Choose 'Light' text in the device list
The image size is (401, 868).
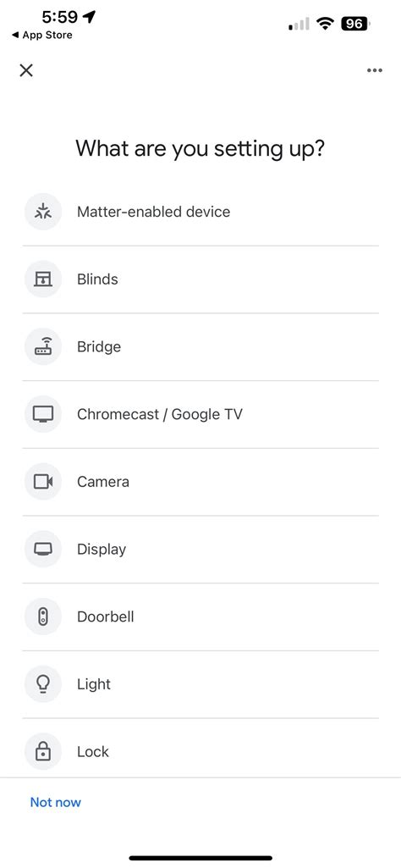coord(94,684)
